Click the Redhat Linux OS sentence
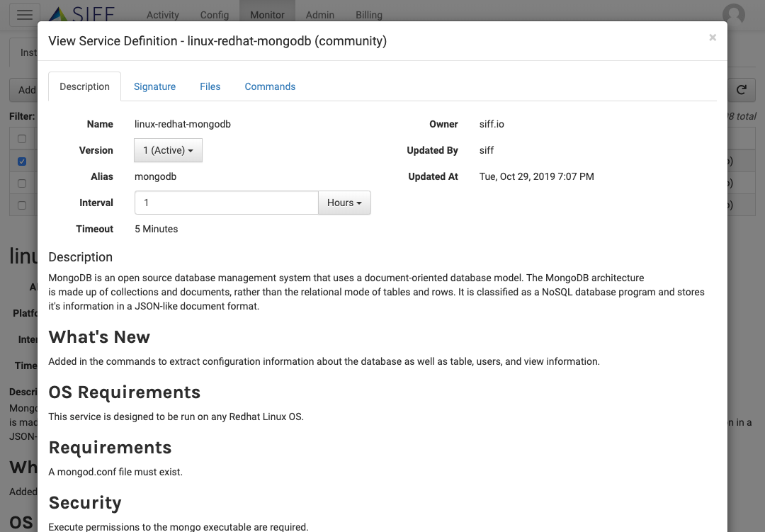Screen dimensions: 765x532 tap(176, 417)
